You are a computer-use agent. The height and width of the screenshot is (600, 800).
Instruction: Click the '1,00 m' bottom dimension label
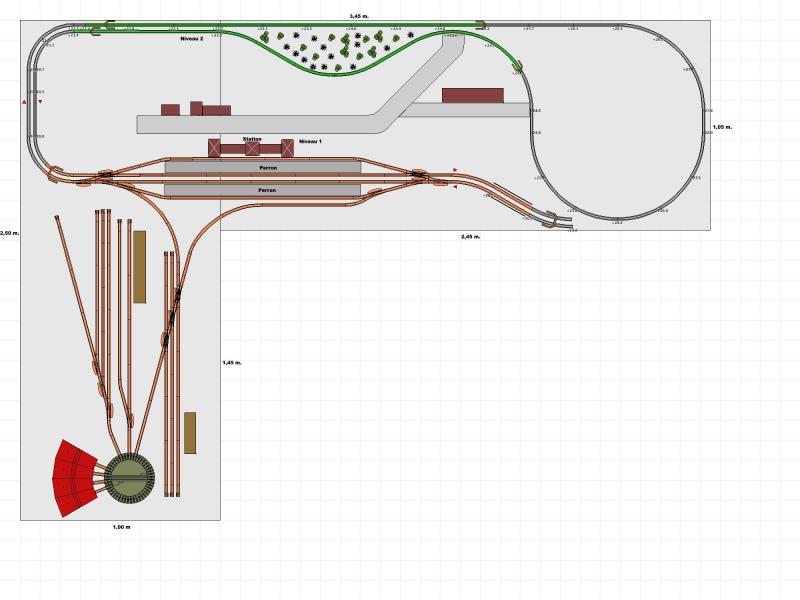pyautogui.click(x=121, y=527)
